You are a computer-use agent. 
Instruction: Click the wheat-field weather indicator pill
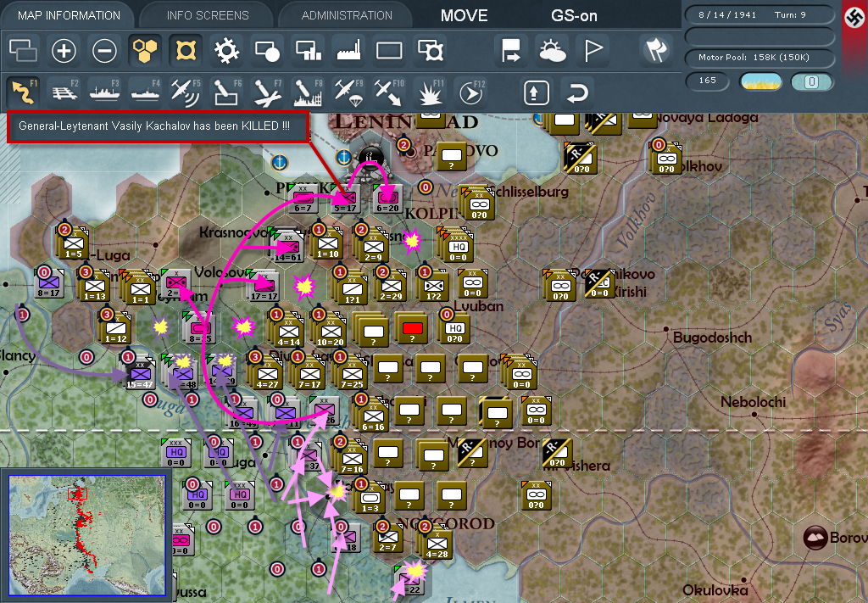point(760,81)
